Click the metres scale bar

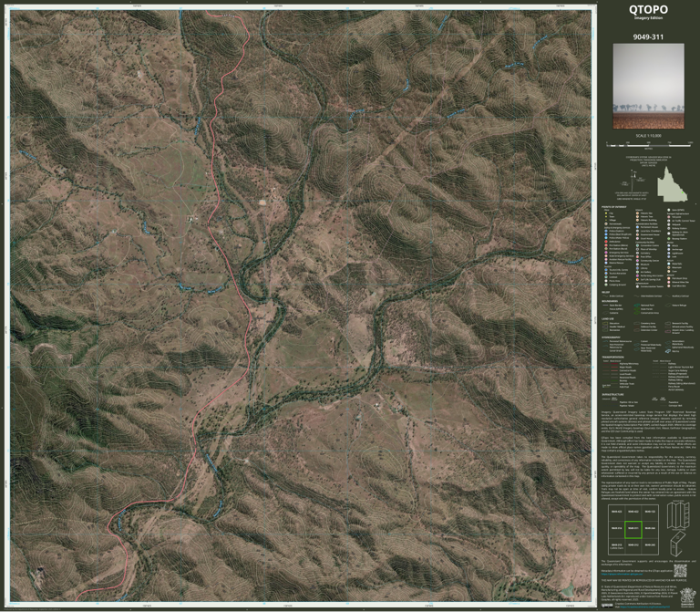pos(649,145)
